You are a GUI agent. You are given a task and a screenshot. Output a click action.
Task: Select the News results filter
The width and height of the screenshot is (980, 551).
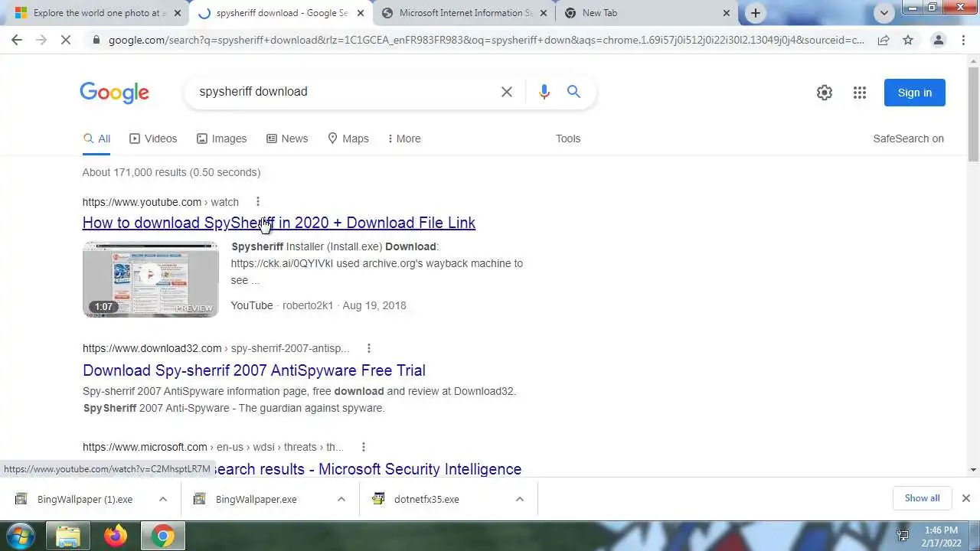click(x=287, y=139)
